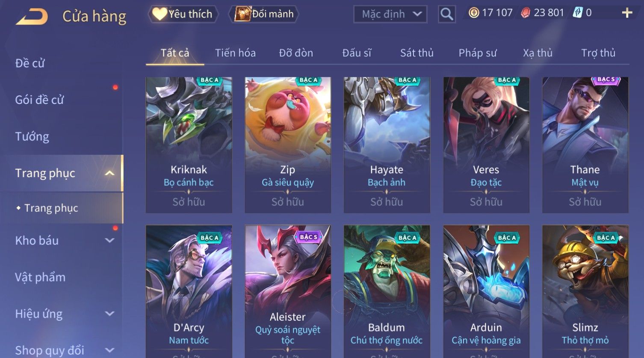Click the blue voucher currency icon
Image resolution: width=644 pixels, height=358 pixels.
[577, 13]
